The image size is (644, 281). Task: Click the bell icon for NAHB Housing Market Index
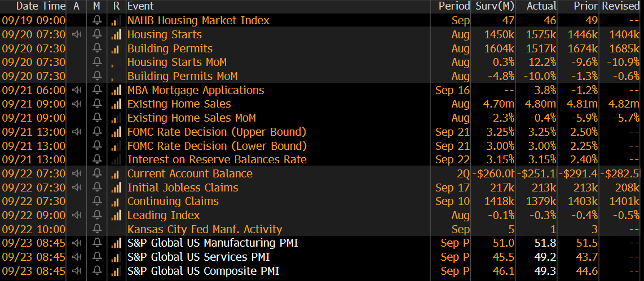[97, 21]
